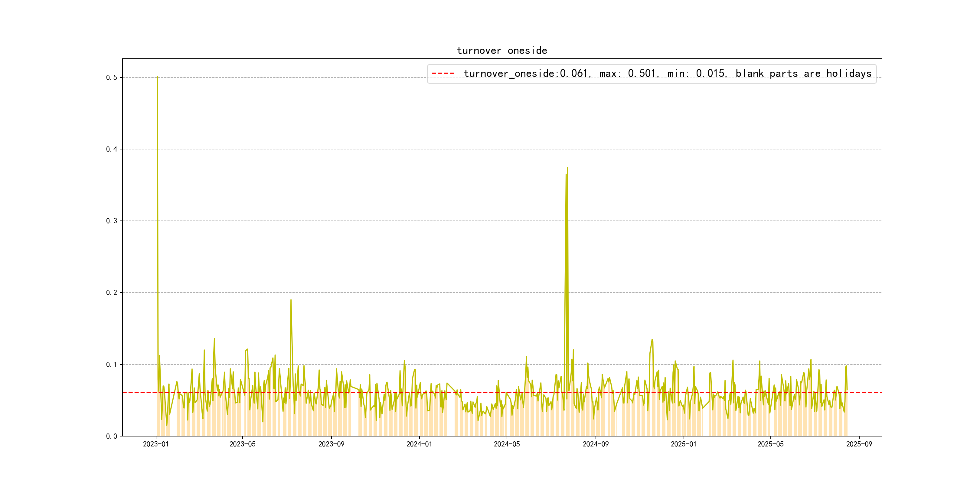The height and width of the screenshot is (490, 980).
Task: Click the 2024-01 x-axis date label
Action: (x=419, y=444)
